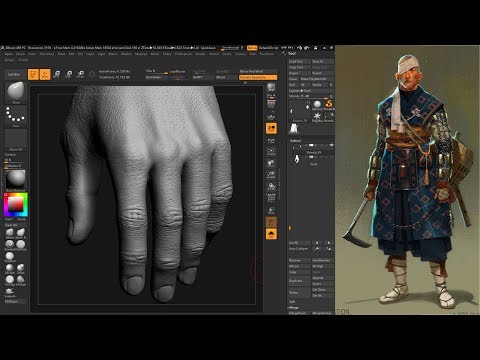Viewport: 480px width, 360px height.
Task: Select the Move brush
Action: click(10, 233)
